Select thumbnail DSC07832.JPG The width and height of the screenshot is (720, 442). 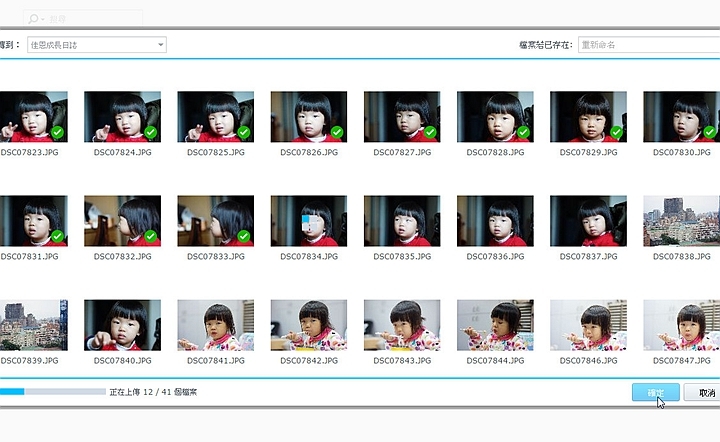click(x=123, y=221)
